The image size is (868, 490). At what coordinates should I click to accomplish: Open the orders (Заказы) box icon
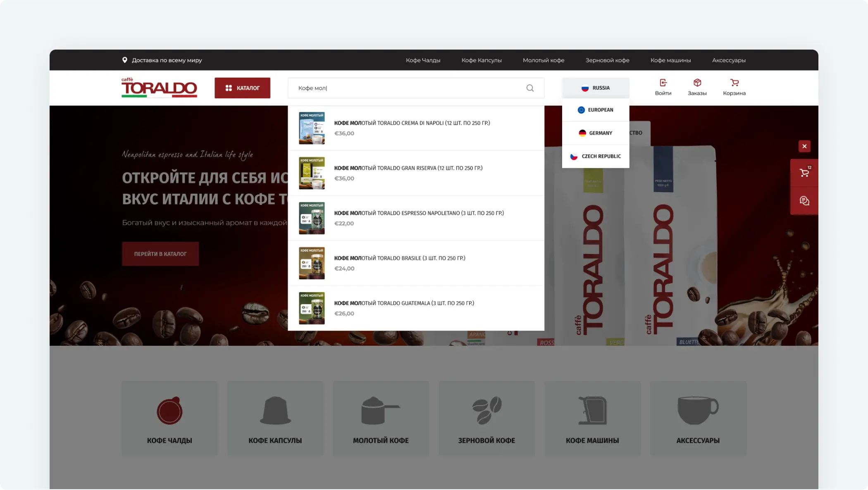coord(697,83)
